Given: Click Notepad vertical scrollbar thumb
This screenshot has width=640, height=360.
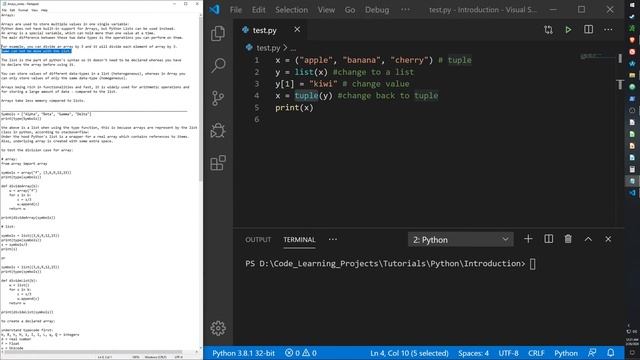Looking at the screenshot, I should pyautogui.click(x=200, y=98).
